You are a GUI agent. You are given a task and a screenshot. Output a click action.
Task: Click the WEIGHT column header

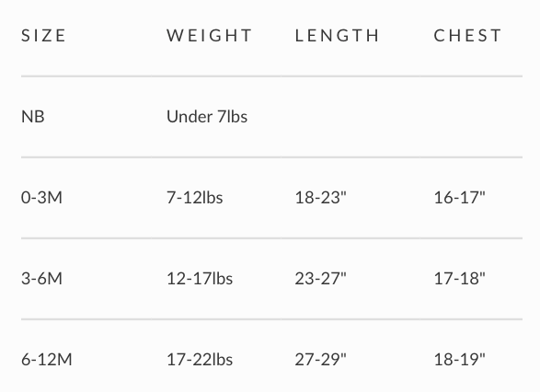click(210, 36)
